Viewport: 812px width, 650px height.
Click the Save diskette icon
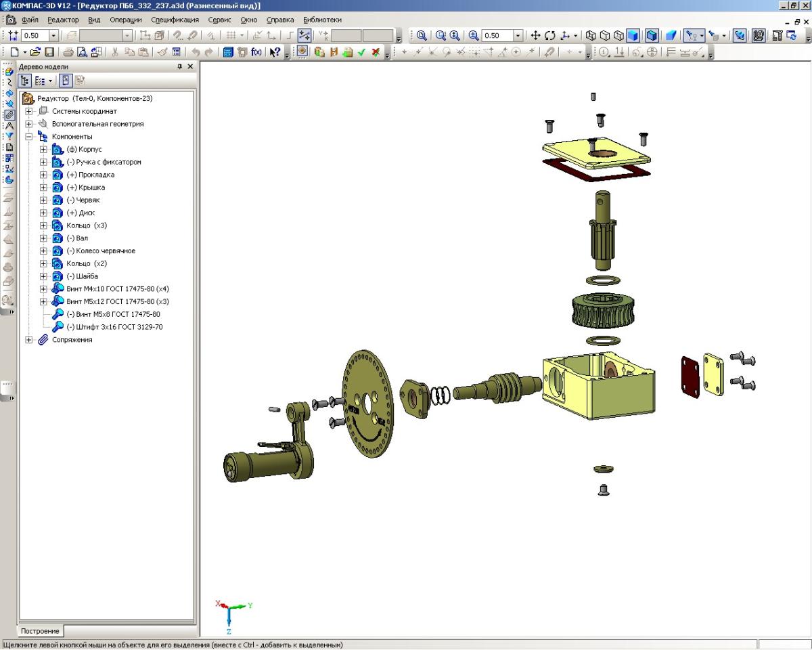tap(49, 51)
